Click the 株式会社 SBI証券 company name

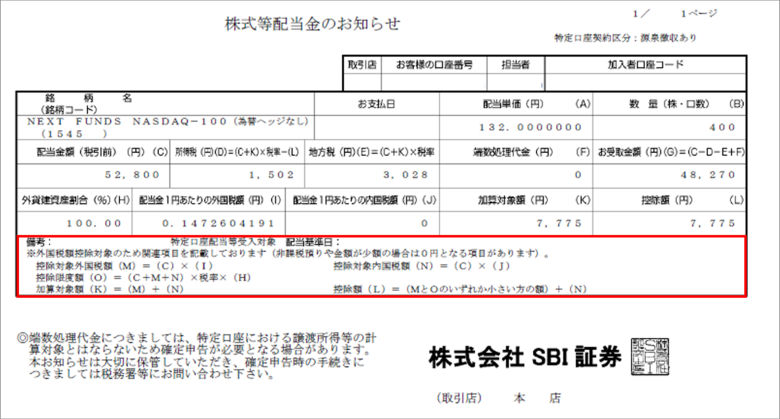click(525, 357)
